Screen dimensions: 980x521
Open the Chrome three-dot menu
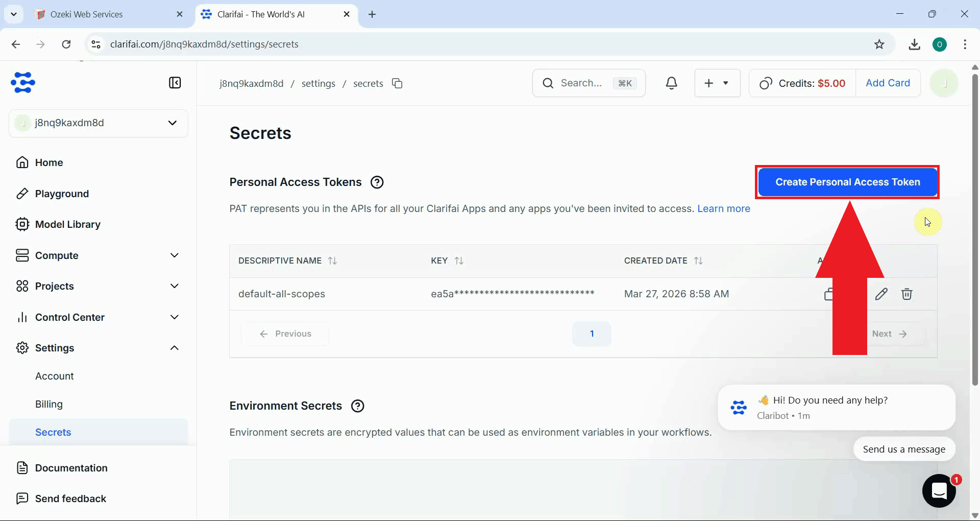point(965,44)
